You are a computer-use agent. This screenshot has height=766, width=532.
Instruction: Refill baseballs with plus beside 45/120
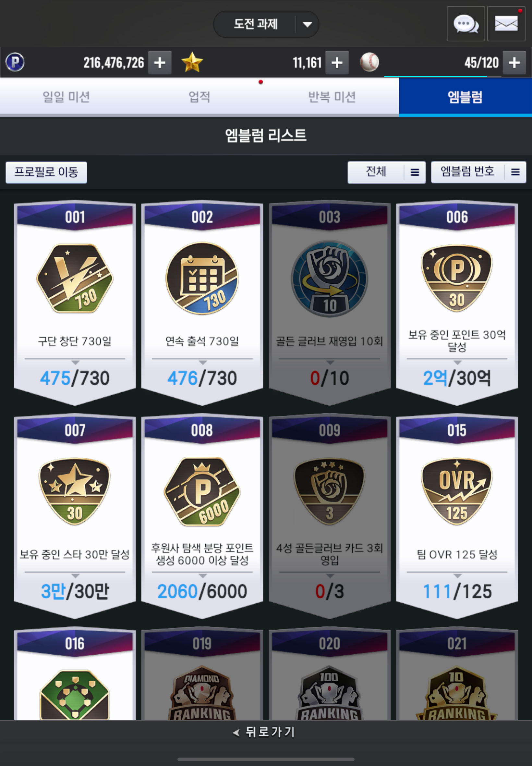(514, 63)
